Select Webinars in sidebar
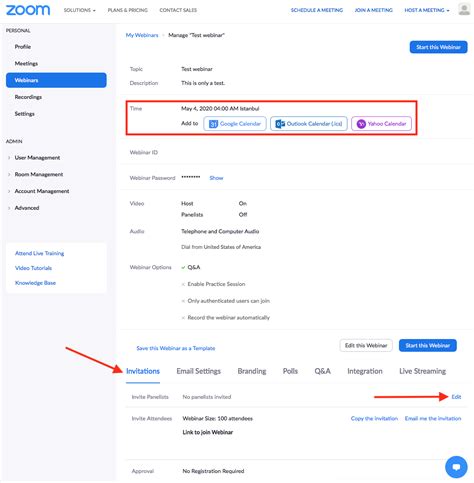 [56, 80]
